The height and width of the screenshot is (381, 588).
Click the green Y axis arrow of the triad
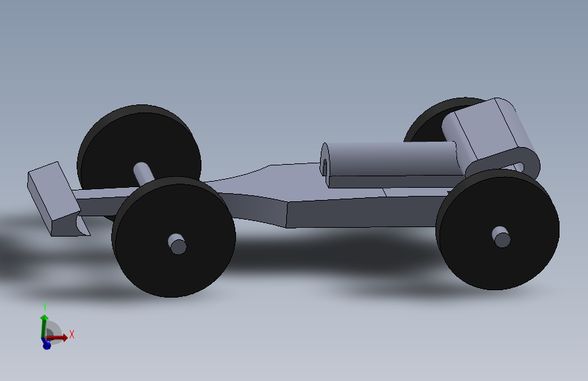coord(44,326)
